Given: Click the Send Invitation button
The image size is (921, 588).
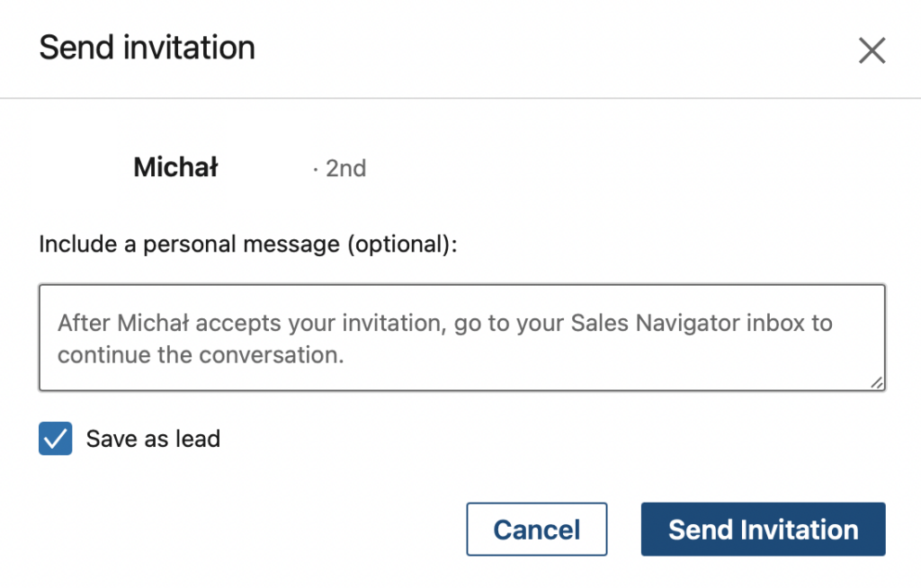Looking at the screenshot, I should tap(763, 530).
